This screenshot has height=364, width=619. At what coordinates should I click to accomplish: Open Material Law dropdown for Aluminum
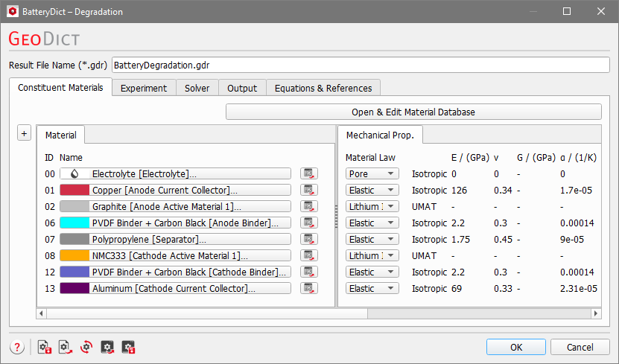click(x=372, y=288)
